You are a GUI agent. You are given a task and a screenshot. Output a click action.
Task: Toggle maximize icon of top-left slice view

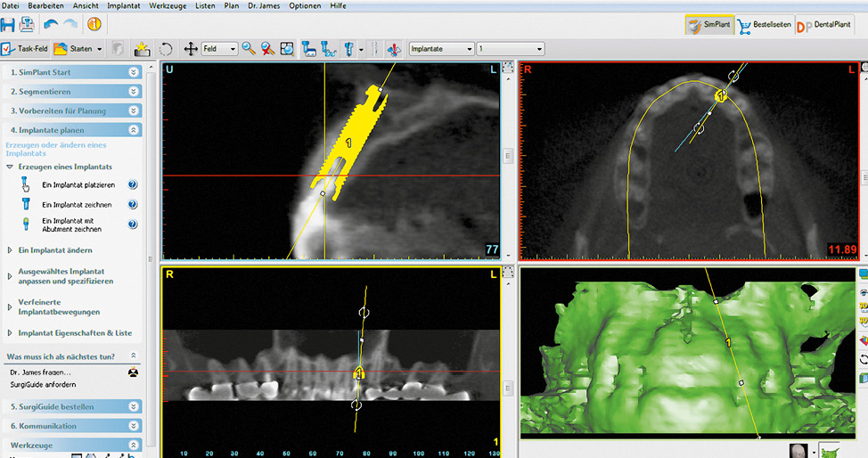click(508, 68)
